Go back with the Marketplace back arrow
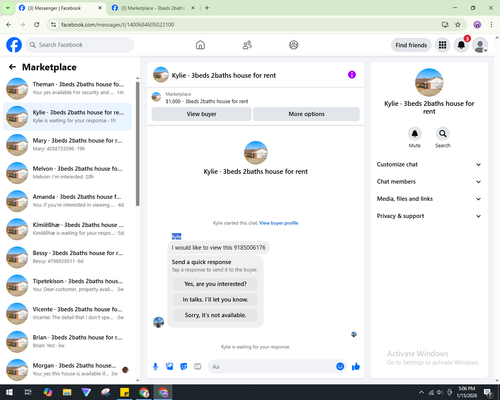The width and height of the screenshot is (500, 400). click(x=12, y=67)
